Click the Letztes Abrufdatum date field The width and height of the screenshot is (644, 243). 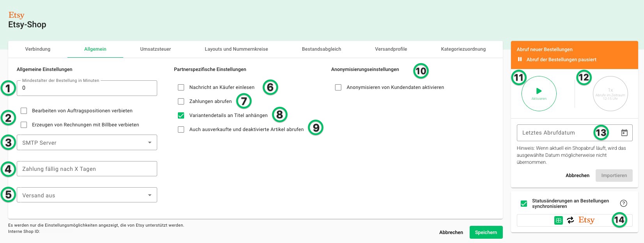(575, 133)
